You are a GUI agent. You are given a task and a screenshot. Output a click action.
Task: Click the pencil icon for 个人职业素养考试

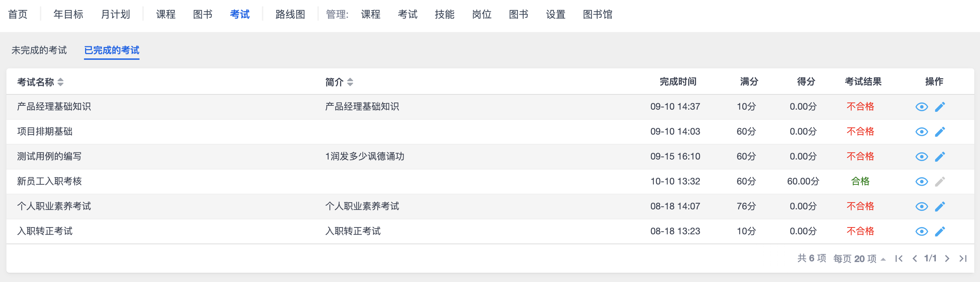940,207
